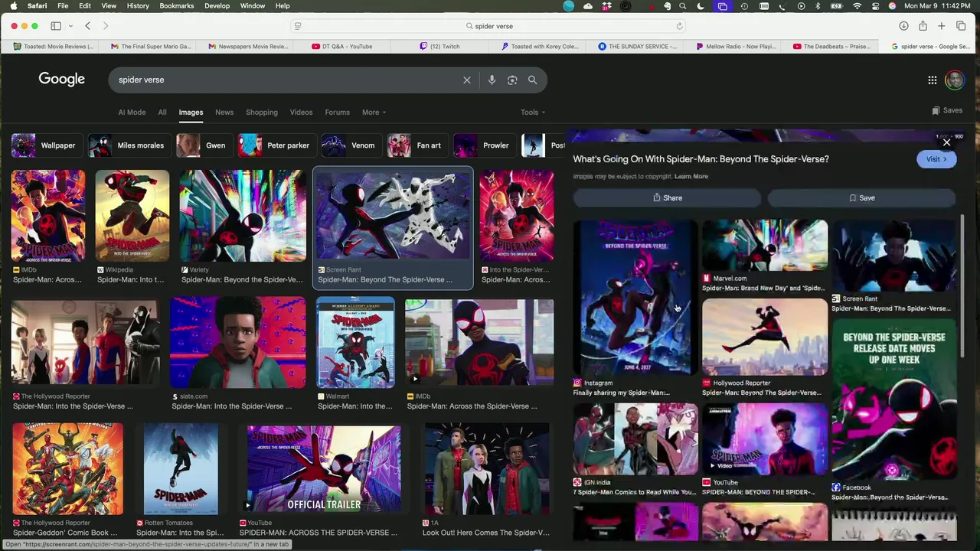Switch to All results tab

pyautogui.click(x=162, y=112)
